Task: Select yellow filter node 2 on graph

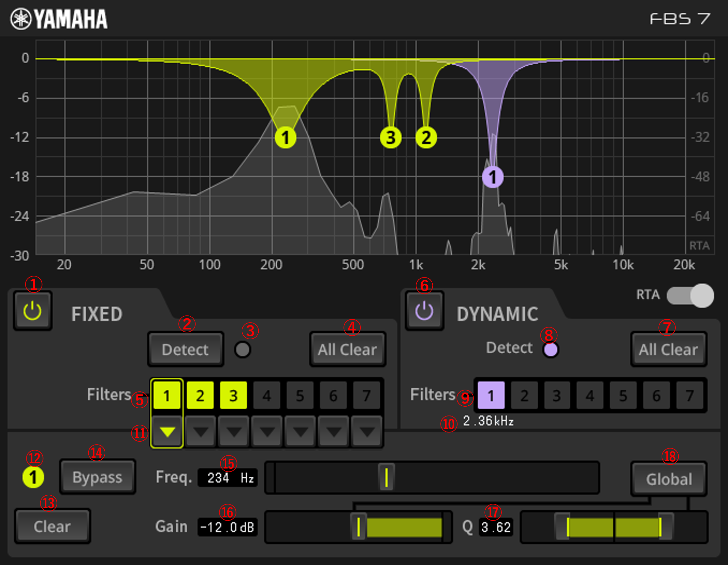Action: tap(426, 137)
